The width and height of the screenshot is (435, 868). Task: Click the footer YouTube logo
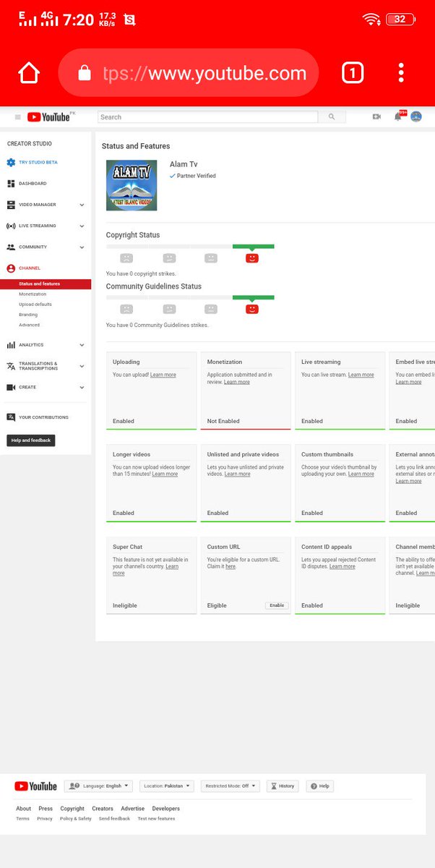(35, 786)
